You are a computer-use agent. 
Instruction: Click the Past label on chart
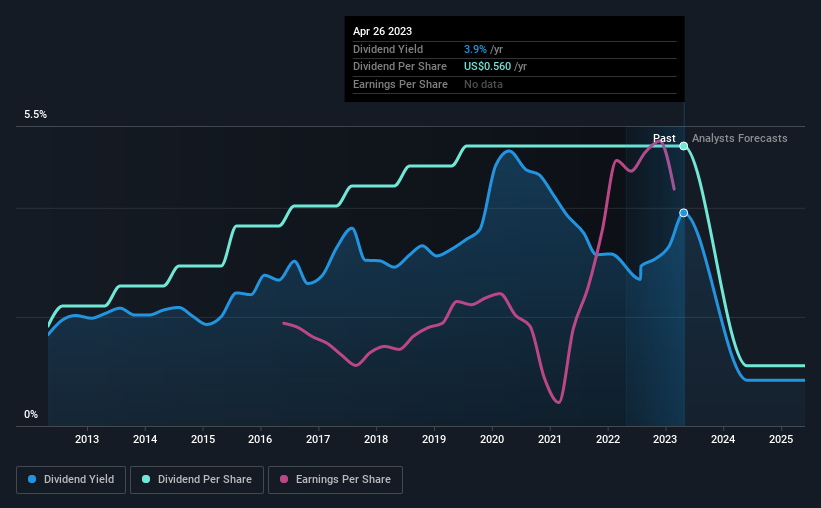coord(664,138)
